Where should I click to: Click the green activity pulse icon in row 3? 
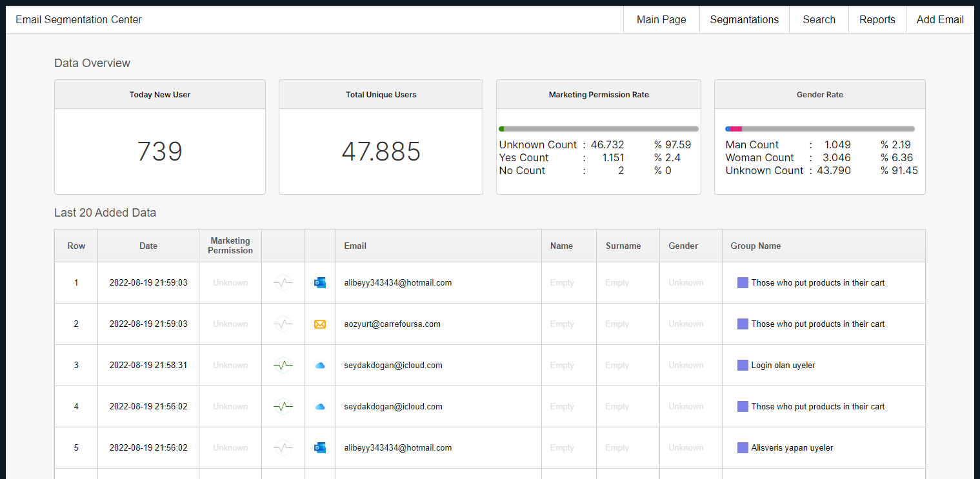pyautogui.click(x=283, y=366)
